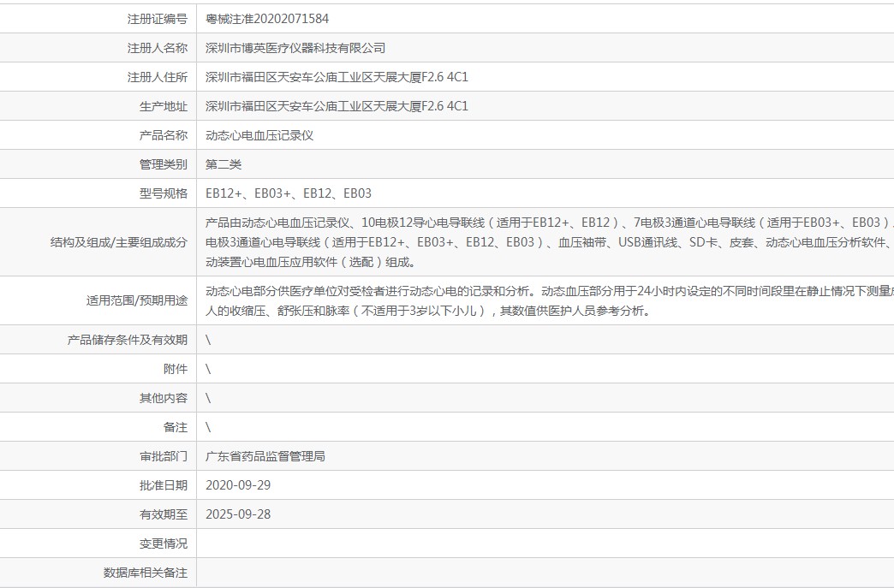894x588 pixels.
Task: Select the address value in 生产地址 row
Action: tap(337, 106)
